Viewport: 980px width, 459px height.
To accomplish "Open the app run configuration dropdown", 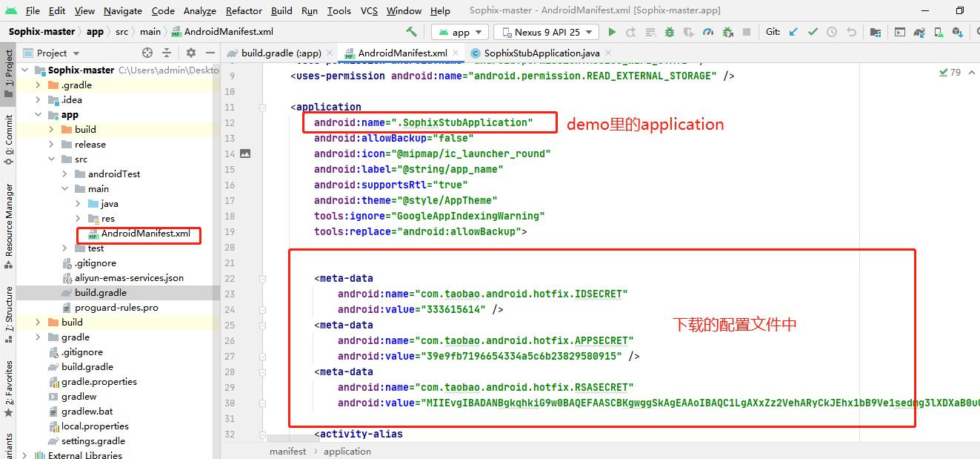I will (459, 32).
